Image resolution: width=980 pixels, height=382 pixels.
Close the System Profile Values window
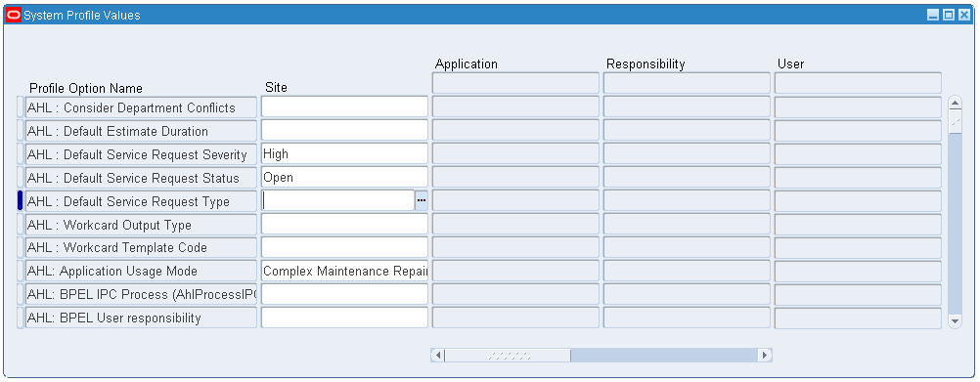click(963, 15)
